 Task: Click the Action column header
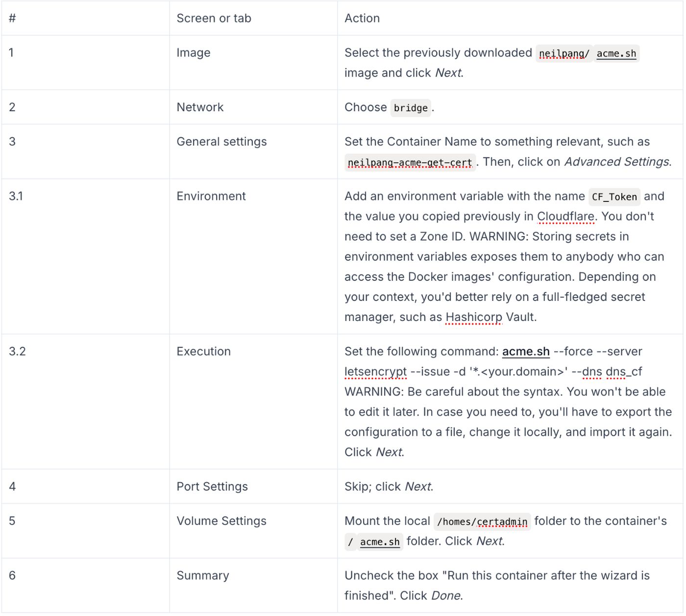coord(362,18)
